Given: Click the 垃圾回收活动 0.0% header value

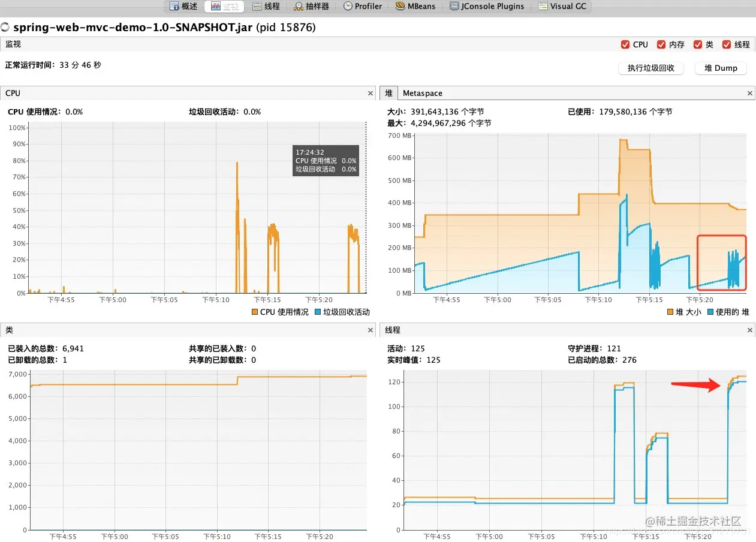Looking at the screenshot, I should (252, 112).
